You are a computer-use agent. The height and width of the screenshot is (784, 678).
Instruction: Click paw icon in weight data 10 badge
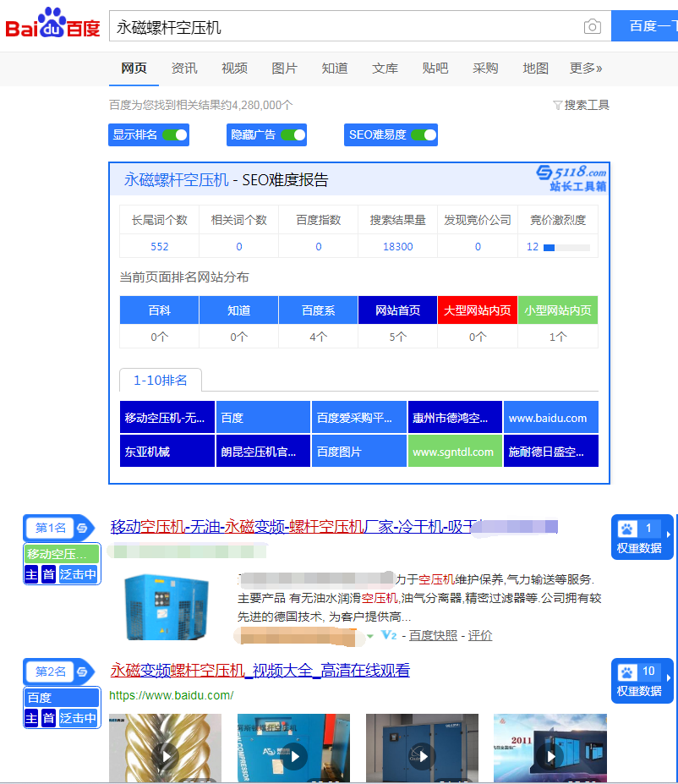[626, 672]
